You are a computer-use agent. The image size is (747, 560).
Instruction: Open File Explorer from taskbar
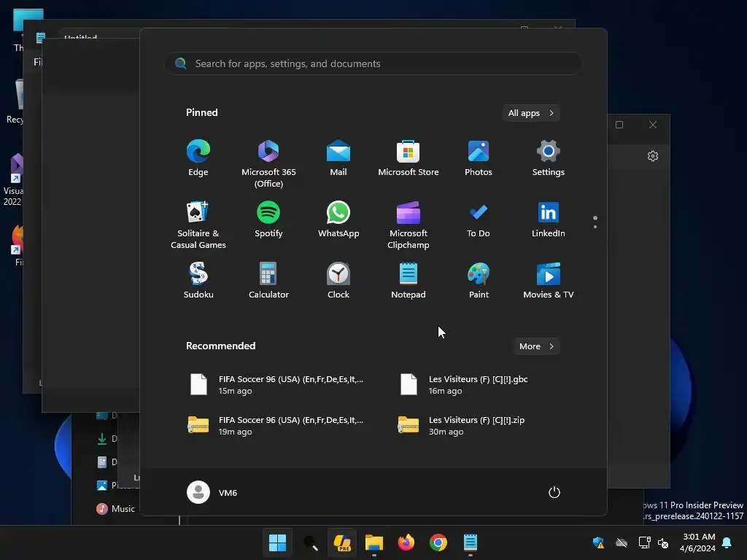[x=374, y=542]
